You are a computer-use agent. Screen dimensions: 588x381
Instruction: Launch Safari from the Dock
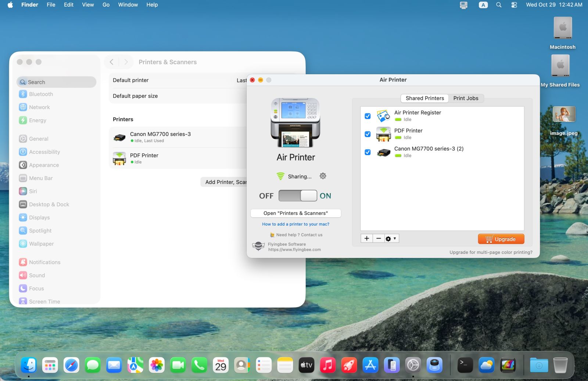[71, 365]
